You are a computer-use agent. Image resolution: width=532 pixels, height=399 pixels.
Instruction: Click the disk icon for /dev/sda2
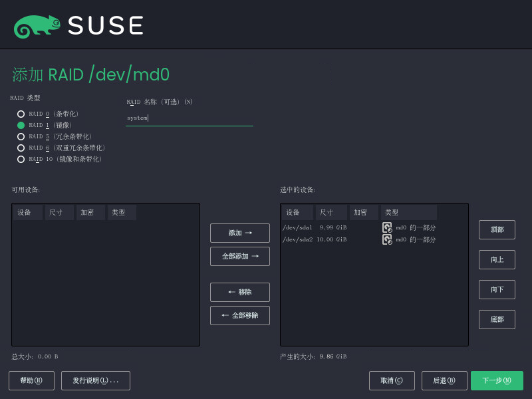(x=387, y=239)
